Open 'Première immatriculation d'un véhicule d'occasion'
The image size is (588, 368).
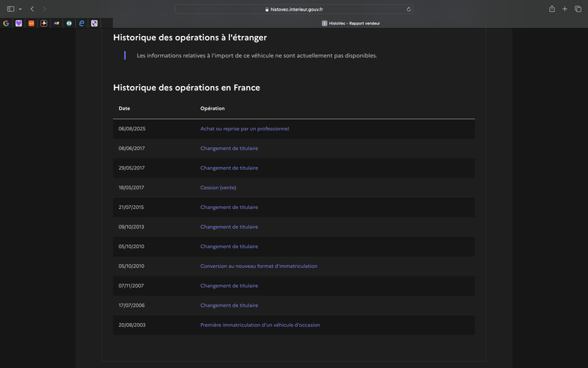coord(260,325)
